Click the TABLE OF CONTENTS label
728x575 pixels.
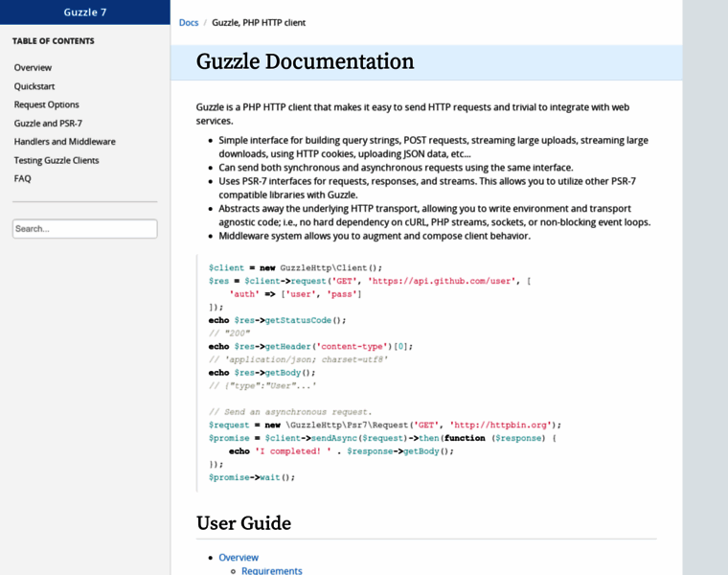[54, 41]
